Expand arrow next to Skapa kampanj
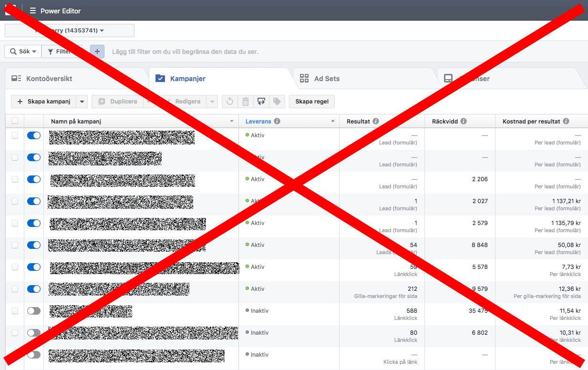Viewport: 588px width, 370px height. [x=82, y=102]
